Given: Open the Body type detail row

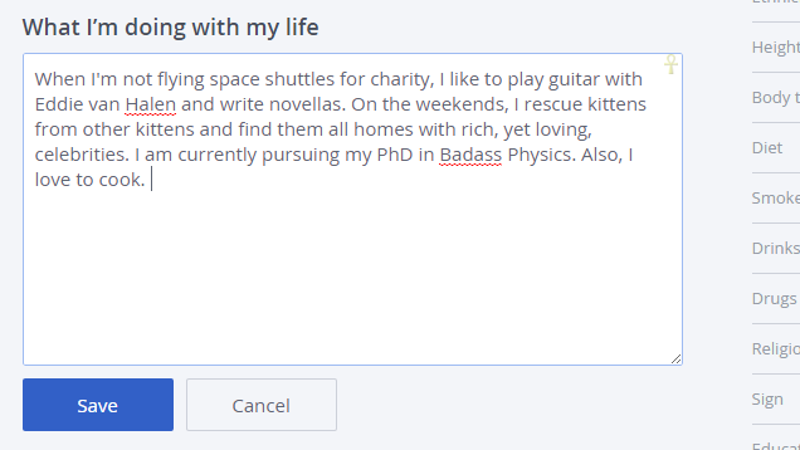Looking at the screenshot, I should pyautogui.click(x=776, y=97).
